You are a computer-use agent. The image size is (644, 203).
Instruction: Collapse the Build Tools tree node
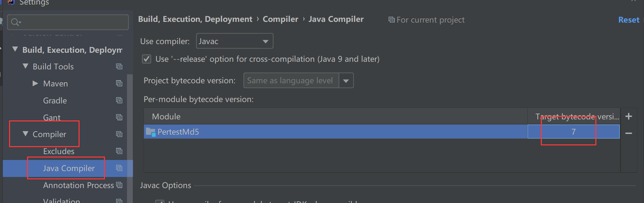click(x=25, y=66)
